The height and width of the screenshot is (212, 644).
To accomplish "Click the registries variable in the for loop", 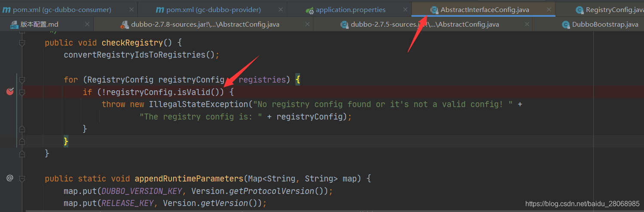I will (x=262, y=80).
